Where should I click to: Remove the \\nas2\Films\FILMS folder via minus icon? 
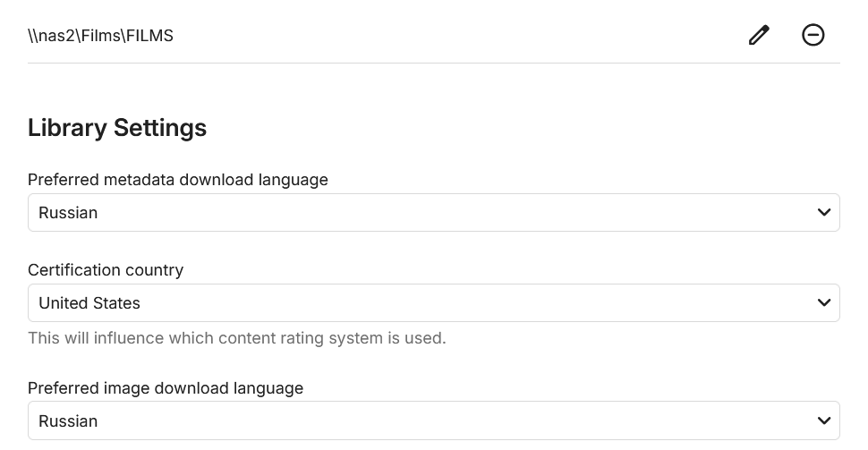click(813, 35)
